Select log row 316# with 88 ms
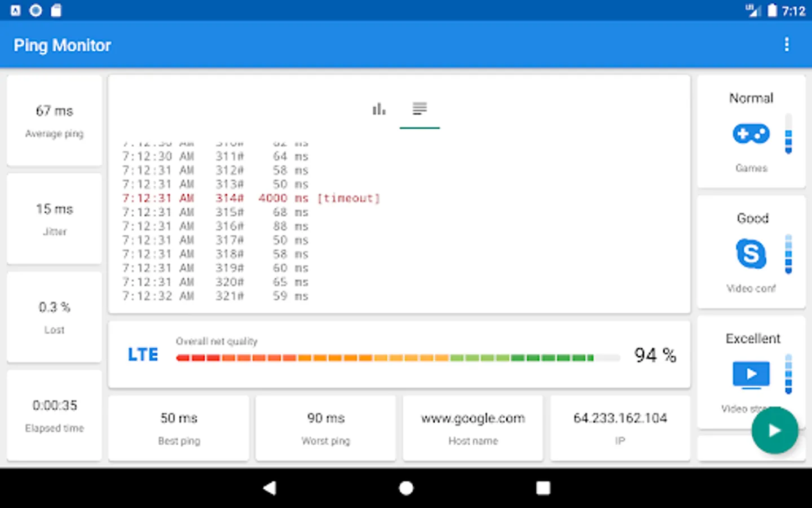812x508 pixels. (x=215, y=226)
